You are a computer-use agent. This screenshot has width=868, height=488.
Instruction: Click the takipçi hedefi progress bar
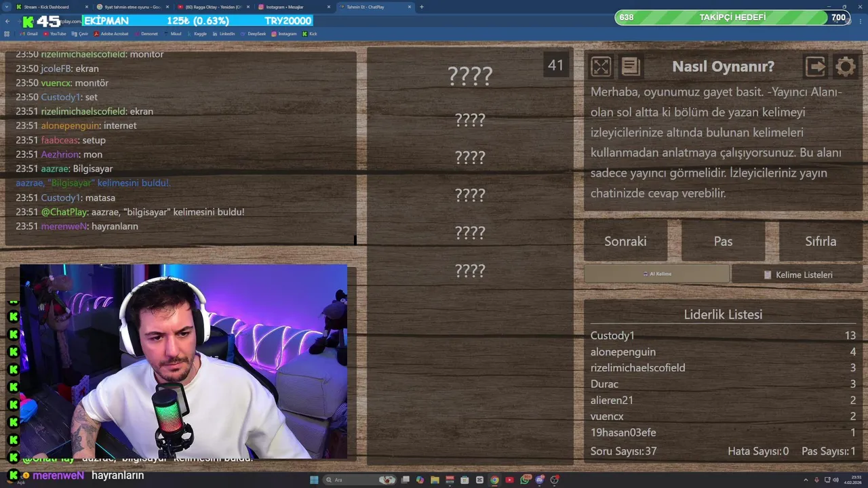coord(732,17)
